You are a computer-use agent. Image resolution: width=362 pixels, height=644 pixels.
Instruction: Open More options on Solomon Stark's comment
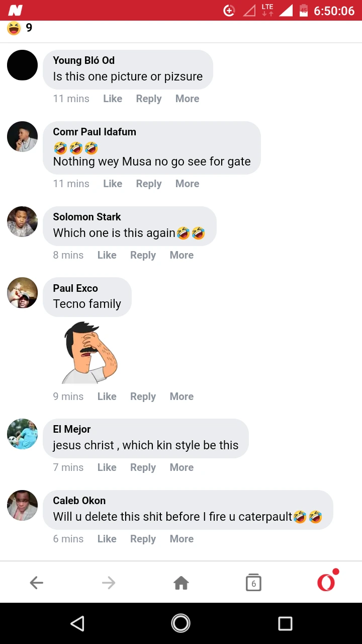point(182,255)
